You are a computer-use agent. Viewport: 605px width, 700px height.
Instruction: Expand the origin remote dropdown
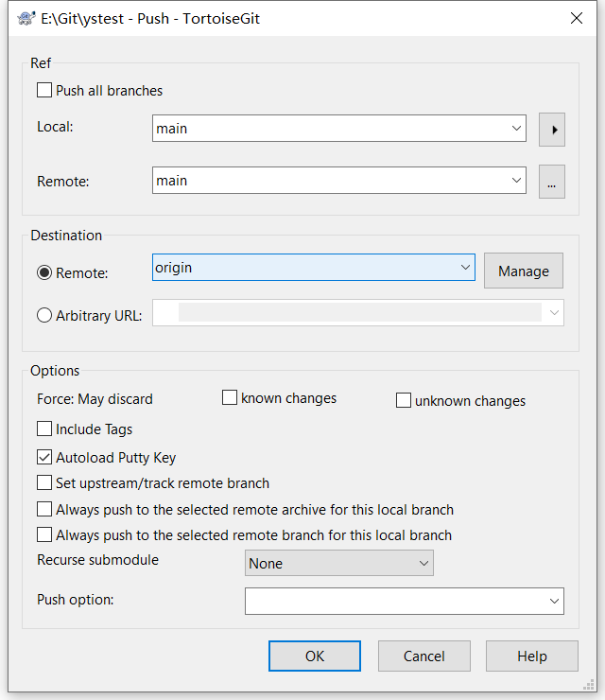coord(465,268)
